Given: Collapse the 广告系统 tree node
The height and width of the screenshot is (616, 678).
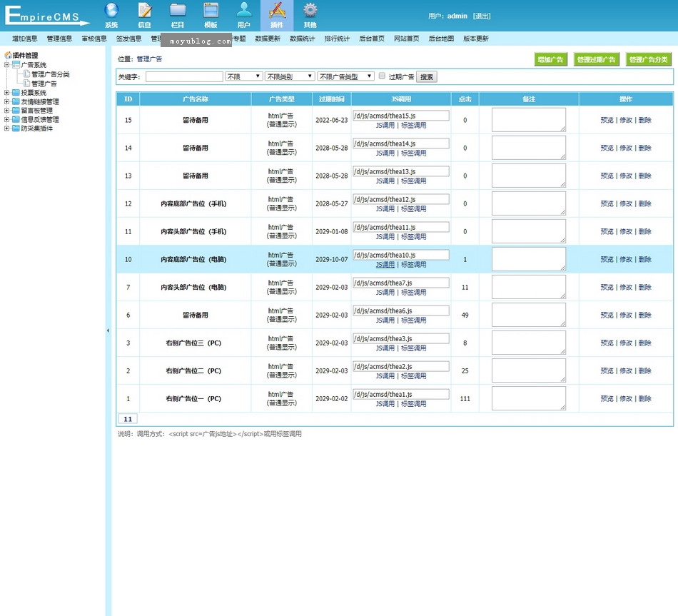Looking at the screenshot, I should [6, 65].
